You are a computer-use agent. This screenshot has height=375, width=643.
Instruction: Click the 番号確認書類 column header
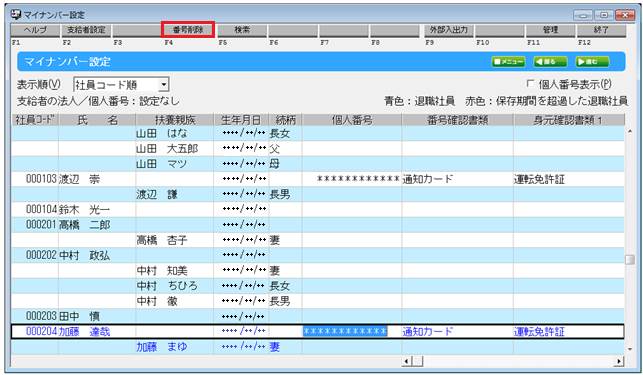[x=457, y=120]
